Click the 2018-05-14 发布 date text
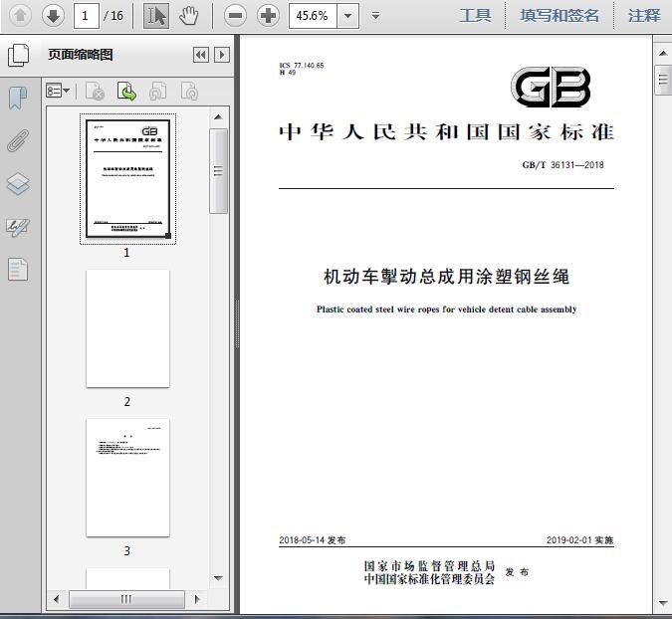672x619 pixels. click(313, 540)
